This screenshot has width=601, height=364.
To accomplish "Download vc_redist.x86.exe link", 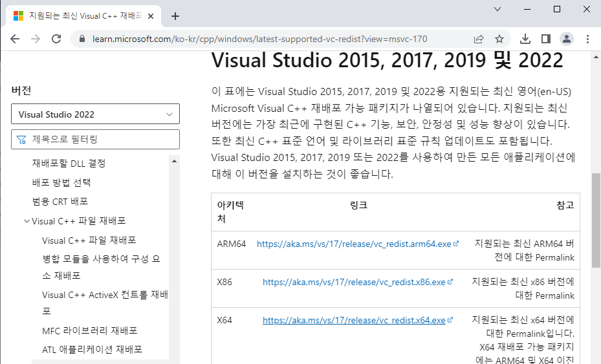I will tap(354, 283).
